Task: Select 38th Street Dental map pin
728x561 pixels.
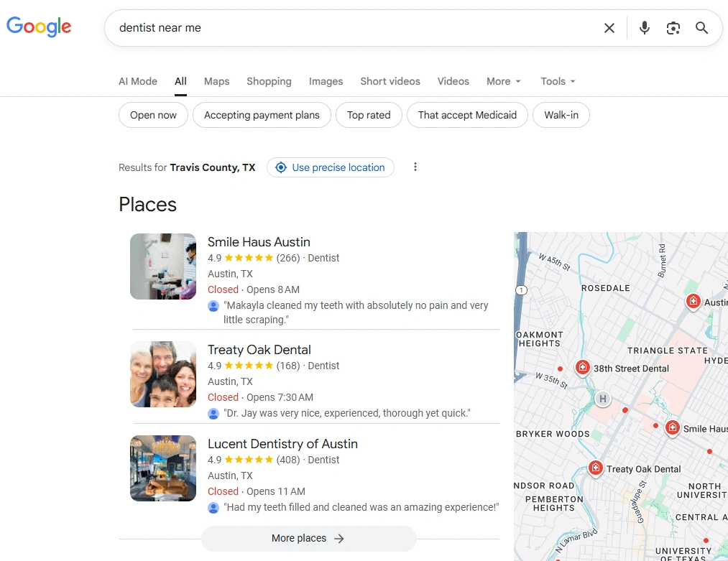Action: pos(583,368)
